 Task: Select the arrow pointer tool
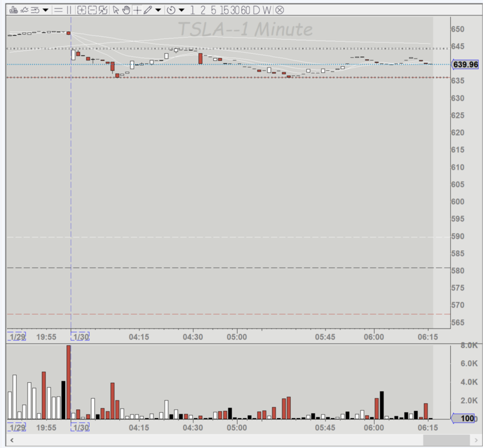[116, 10]
